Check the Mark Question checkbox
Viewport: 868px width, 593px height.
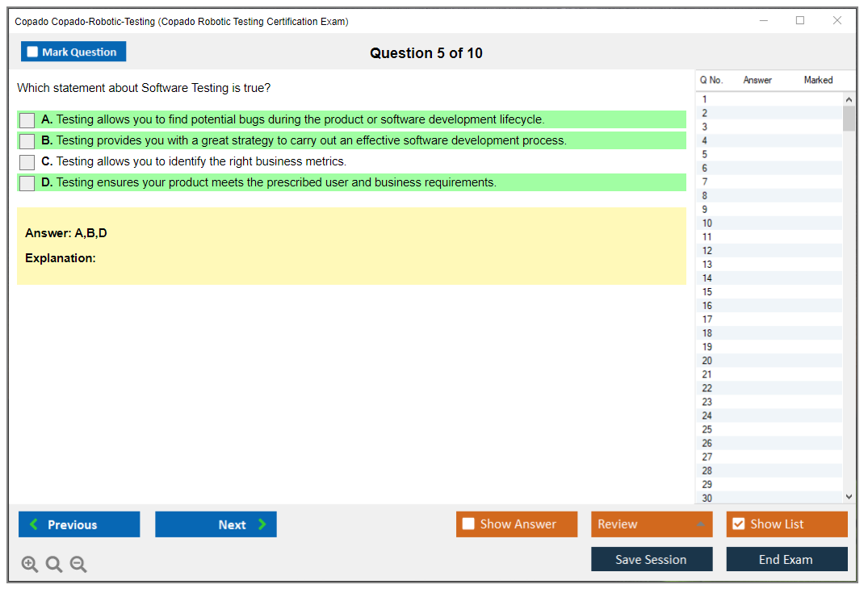33,52
